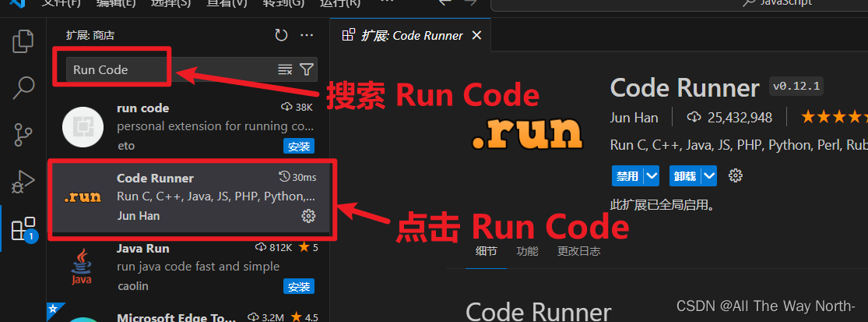Uninstall the Code Runner extension
The height and width of the screenshot is (322, 868).
pos(685,176)
